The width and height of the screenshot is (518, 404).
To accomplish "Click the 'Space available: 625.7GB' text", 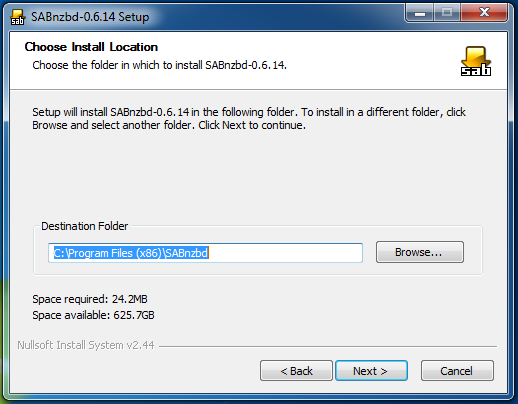I will click(x=93, y=315).
